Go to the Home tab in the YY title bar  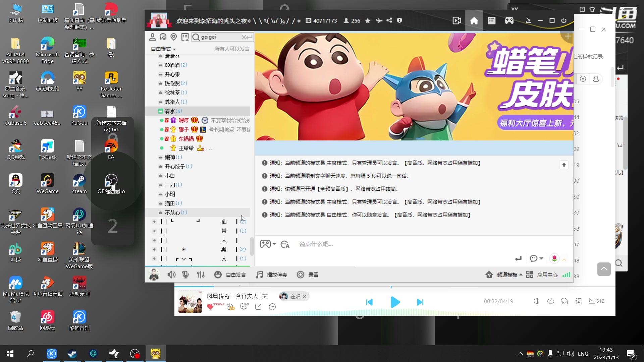tap(474, 20)
